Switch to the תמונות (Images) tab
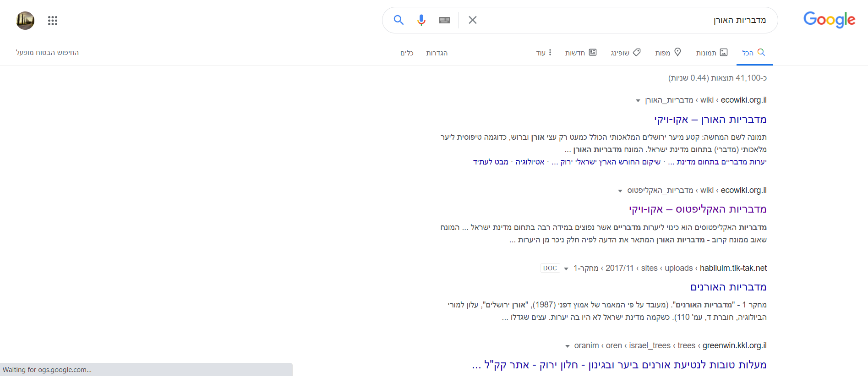This screenshot has height=378, width=868. 712,53
